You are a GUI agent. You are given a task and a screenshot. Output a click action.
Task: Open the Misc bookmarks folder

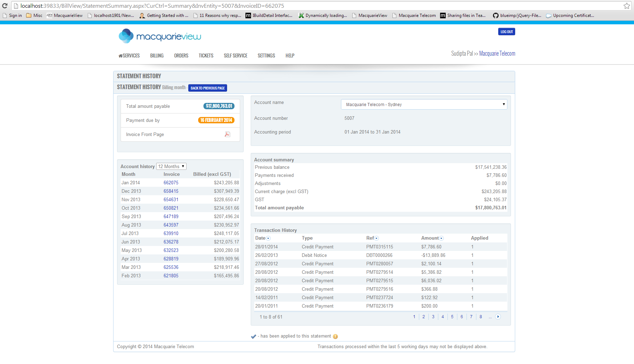34,16
